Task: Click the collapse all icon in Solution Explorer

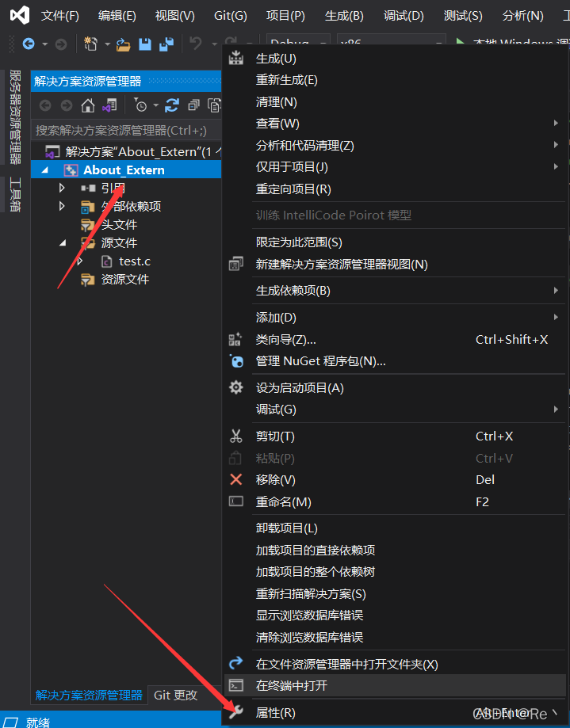Action: (x=193, y=106)
